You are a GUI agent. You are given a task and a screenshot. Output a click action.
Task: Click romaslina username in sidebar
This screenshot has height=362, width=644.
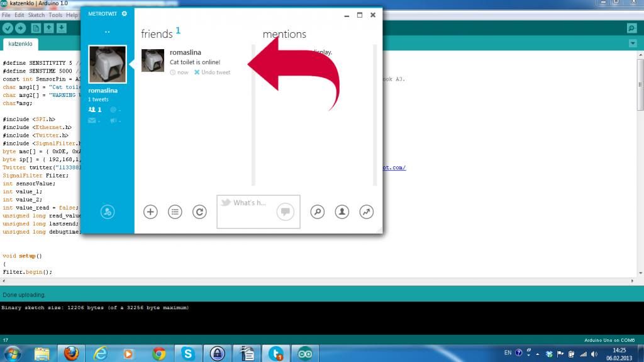pyautogui.click(x=103, y=91)
